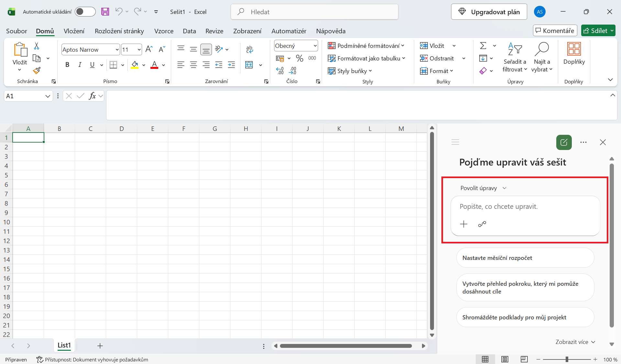This screenshot has width=621, height=364.
Task: Toggle left text alignment
Action: tap(181, 65)
